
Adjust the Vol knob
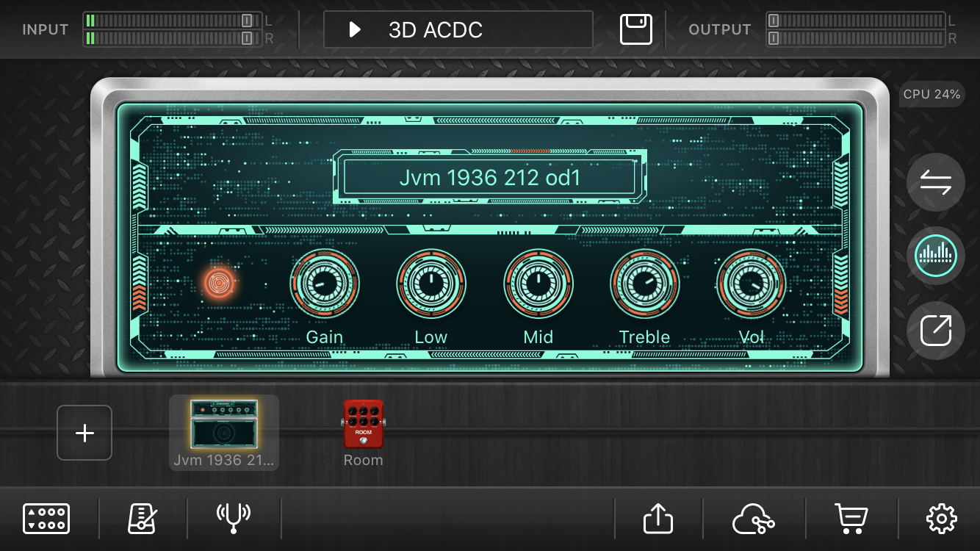751,283
